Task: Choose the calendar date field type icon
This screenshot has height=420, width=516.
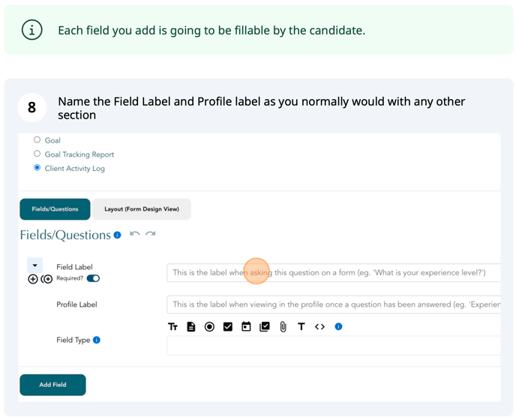Action: point(246,326)
